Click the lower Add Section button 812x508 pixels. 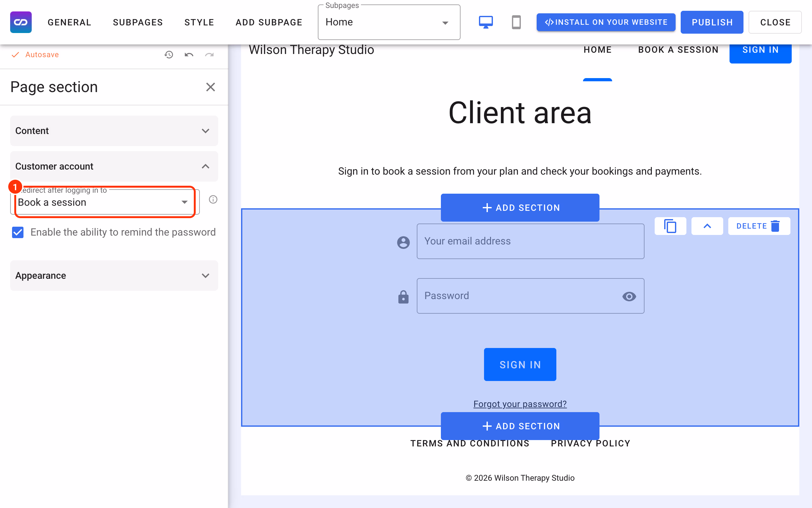click(520, 426)
